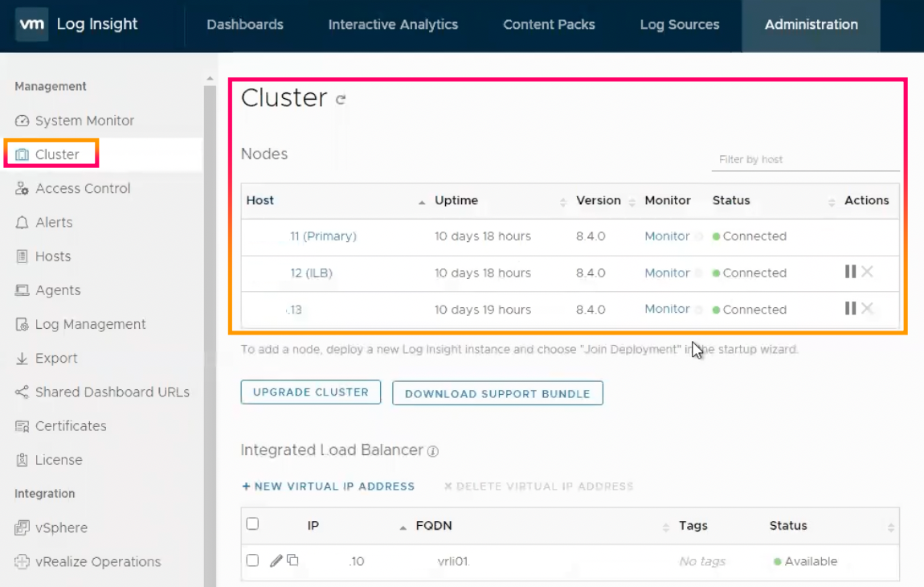924x587 pixels.
Task: Click the Log Management icon
Action: (22, 325)
